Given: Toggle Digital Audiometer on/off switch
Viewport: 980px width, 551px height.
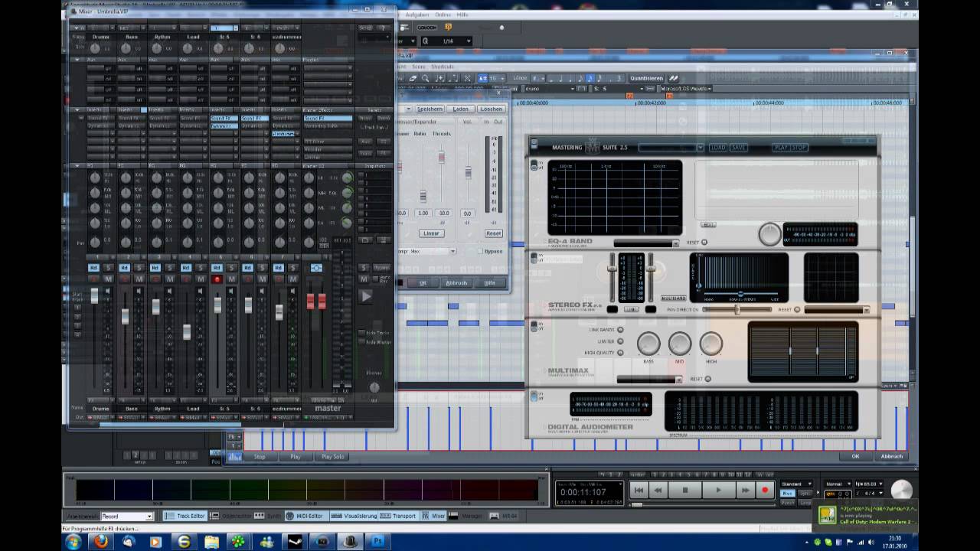Looking at the screenshot, I should 534,397.
